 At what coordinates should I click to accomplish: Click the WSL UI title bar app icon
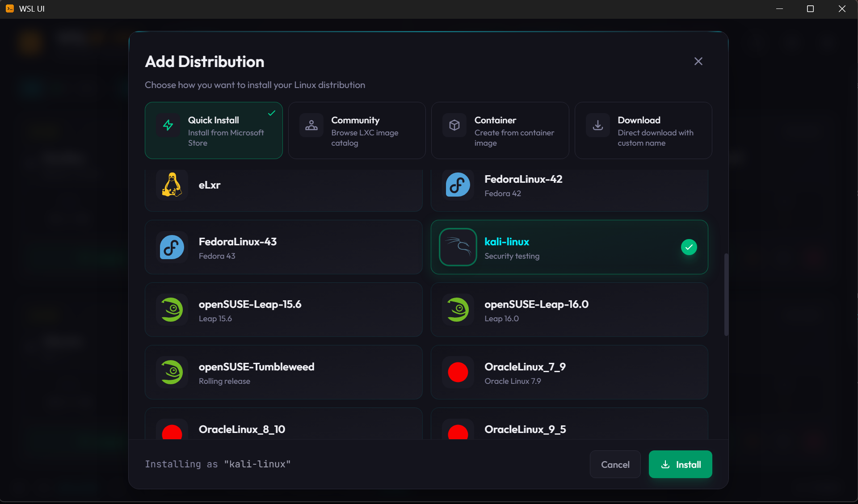[x=10, y=8]
